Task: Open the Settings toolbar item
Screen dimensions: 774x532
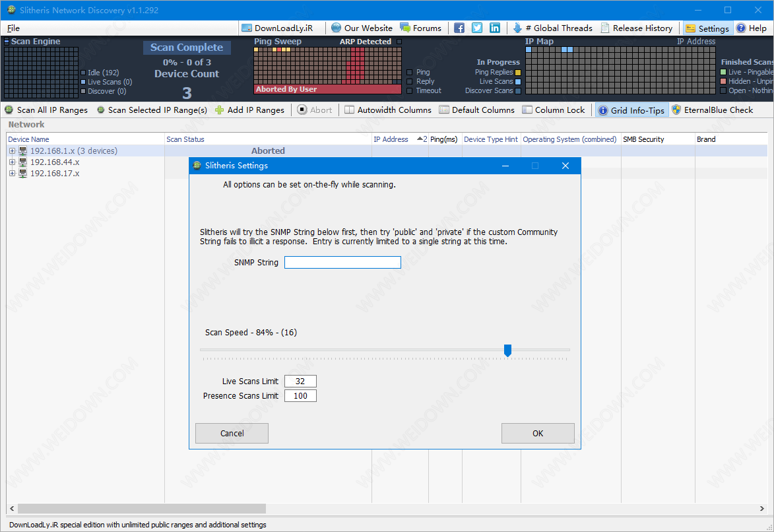Action: point(707,28)
